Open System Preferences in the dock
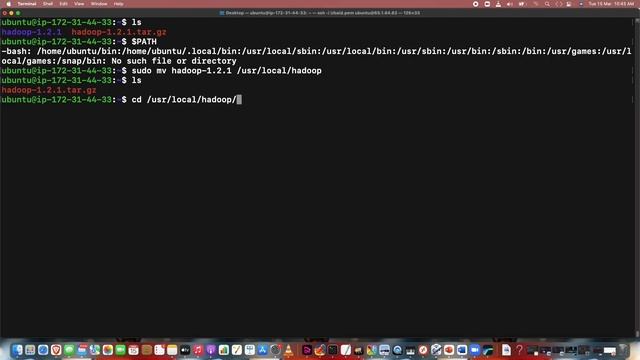 [x=276, y=350]
